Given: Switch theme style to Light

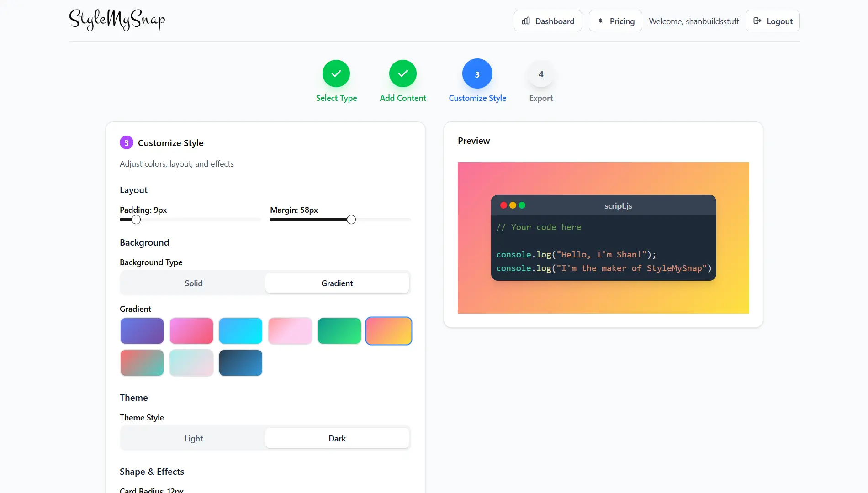Looking at the screenshot, I should pos(193,438).
